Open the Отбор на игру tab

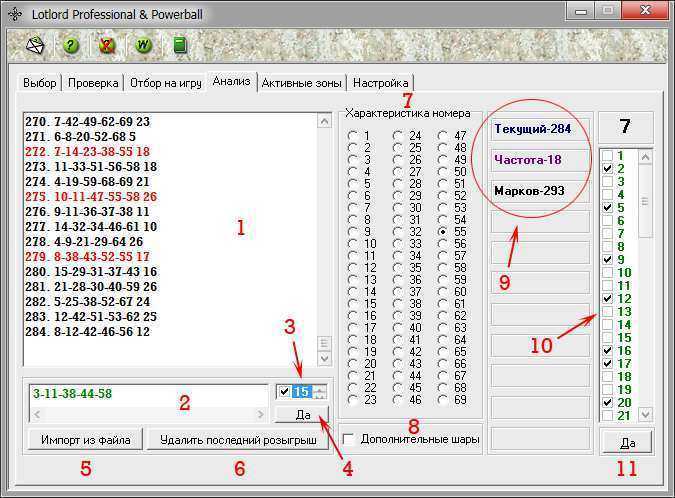pyautogui.click(x=166, y=83)
